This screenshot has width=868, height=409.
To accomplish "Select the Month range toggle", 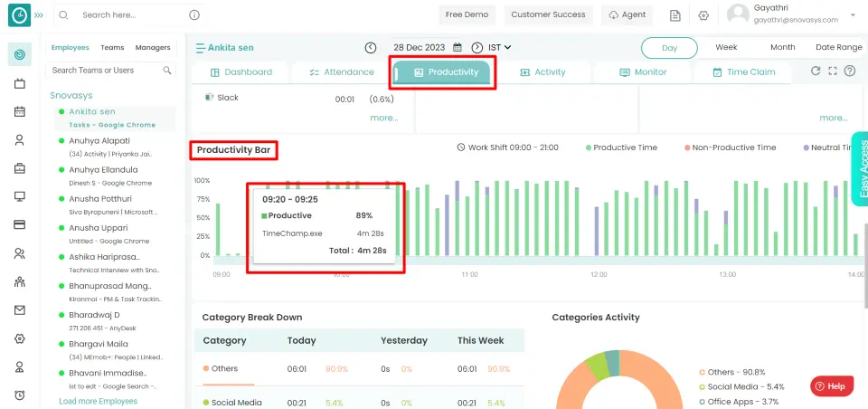I will click(x=783, y=48).
